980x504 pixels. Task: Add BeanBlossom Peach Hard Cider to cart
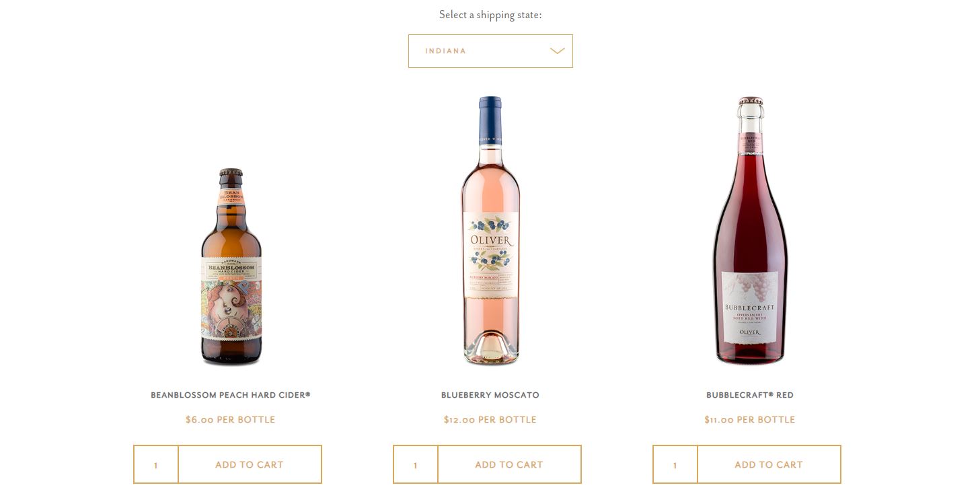click(x=250, y=464)
